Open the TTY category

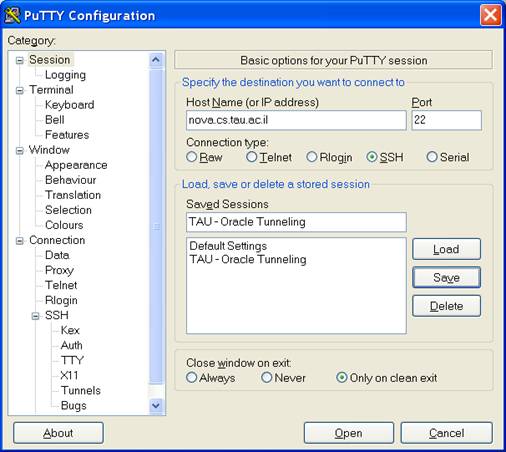72,360
